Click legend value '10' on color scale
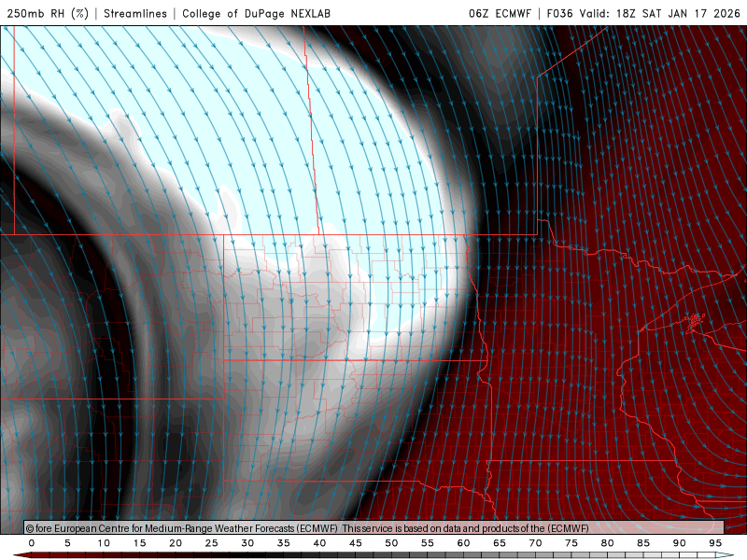Screen dimensions: 747x560 (x=104, y=543)
